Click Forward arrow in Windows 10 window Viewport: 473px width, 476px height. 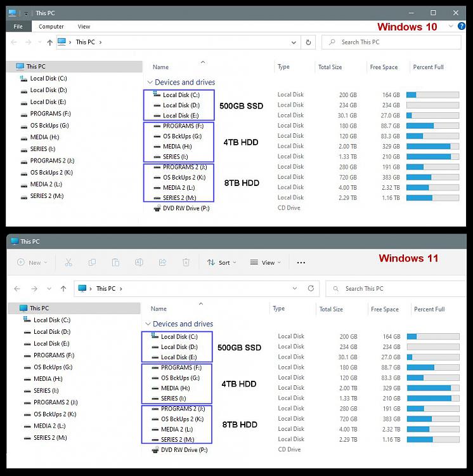coord(28,42)
